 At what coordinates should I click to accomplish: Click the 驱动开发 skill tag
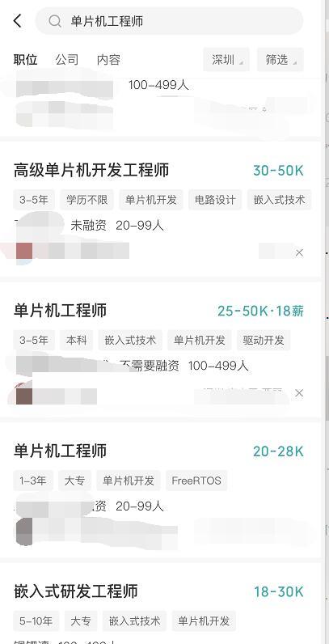pyautogui.click(x=264, y=340)
